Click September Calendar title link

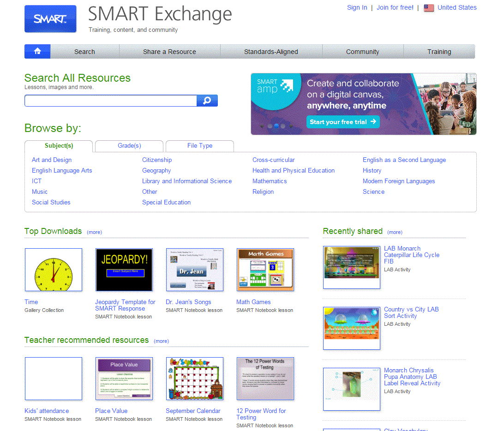click(x=193, y=411)
